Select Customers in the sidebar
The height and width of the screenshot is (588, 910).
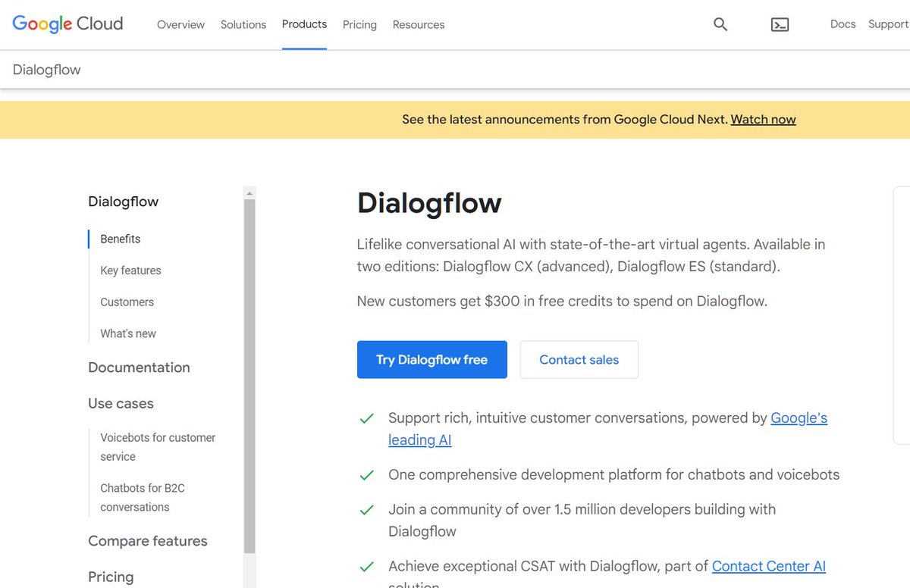click(x=127, y=302)
